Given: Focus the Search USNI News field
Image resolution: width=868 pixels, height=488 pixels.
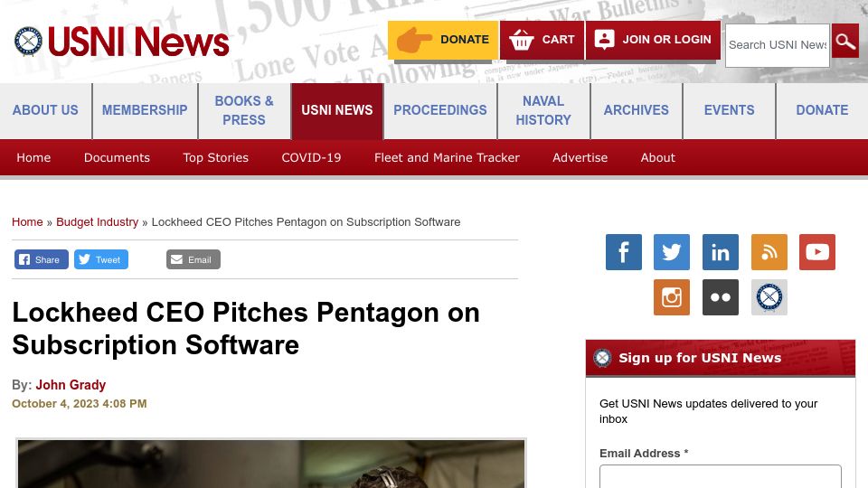Looking at the screenshot, I should (778, 45).
